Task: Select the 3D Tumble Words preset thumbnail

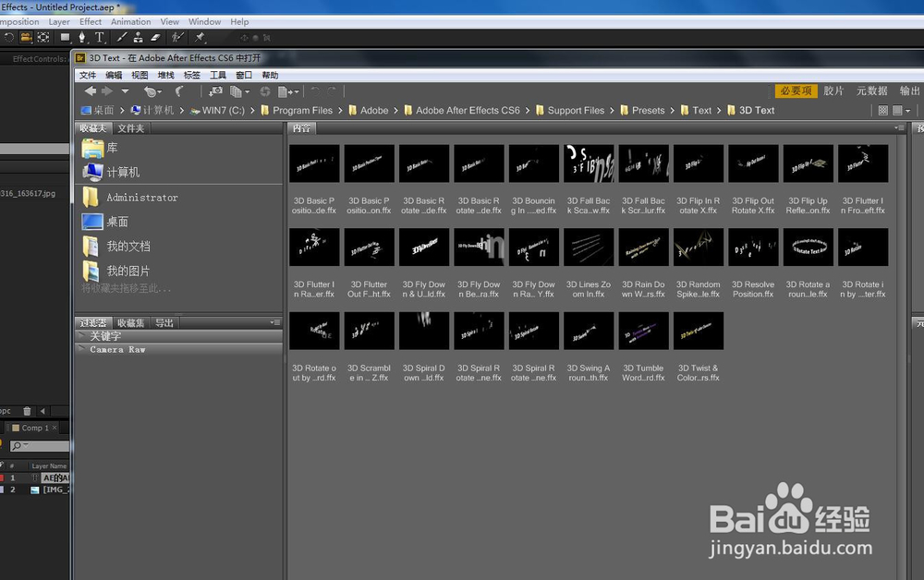Action: click(643, 331)
